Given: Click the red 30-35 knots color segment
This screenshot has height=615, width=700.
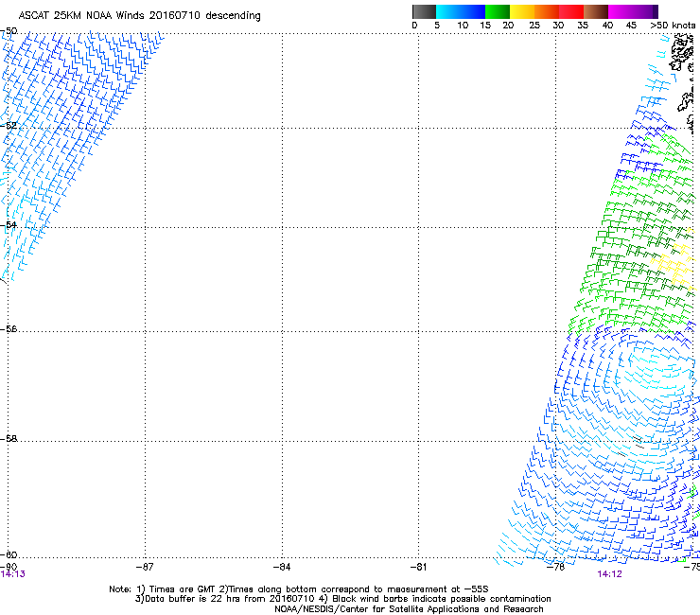Looking at the screenshot, I should tap(571, 11).
